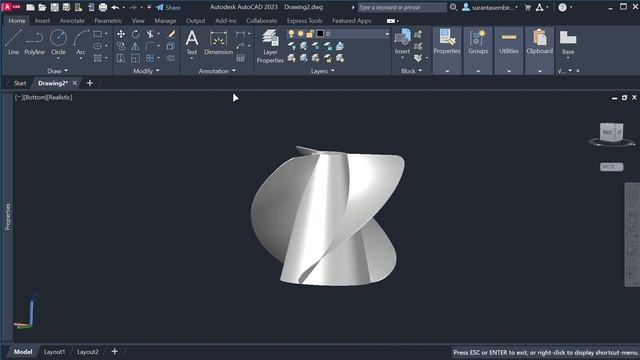Switch to the View ribbon tab
This screenshot has height=360, width=640.
pyautogui.click(x=138, y=20)
